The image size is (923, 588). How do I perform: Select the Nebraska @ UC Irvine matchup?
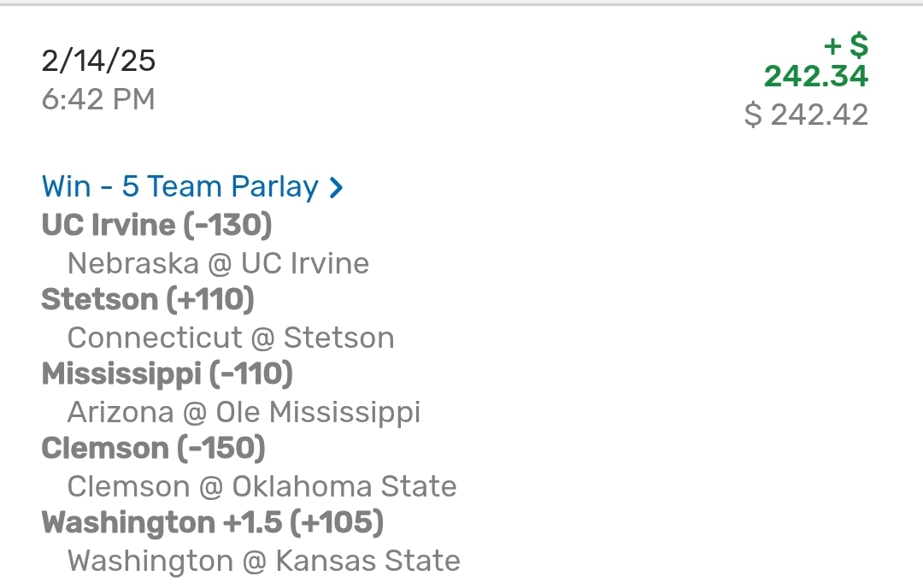point(218,262)
